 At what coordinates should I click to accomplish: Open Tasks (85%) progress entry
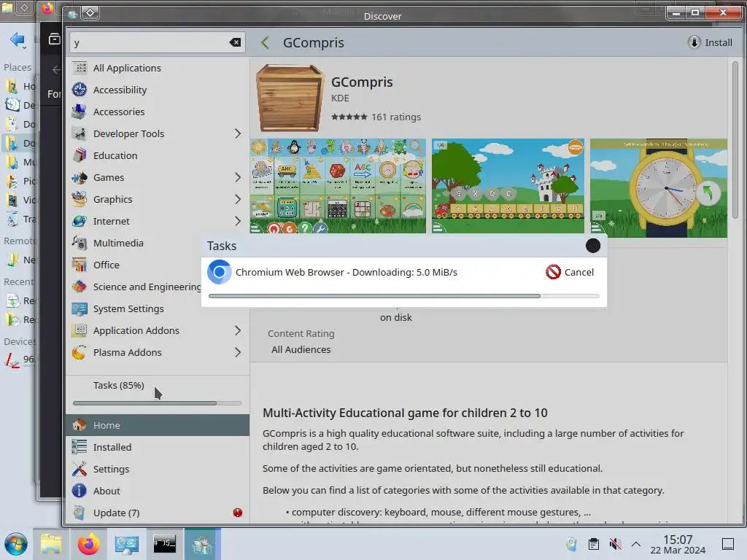click(x=158, y=392)
